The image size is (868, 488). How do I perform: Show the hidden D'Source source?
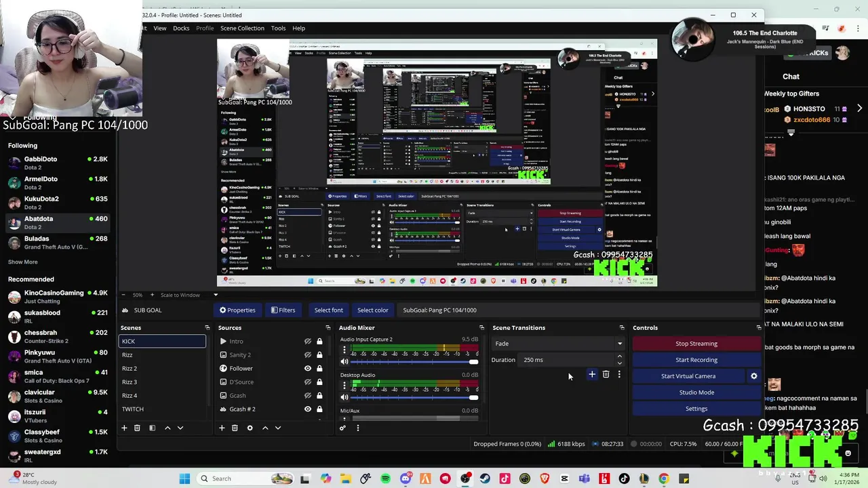click(308, 382)
